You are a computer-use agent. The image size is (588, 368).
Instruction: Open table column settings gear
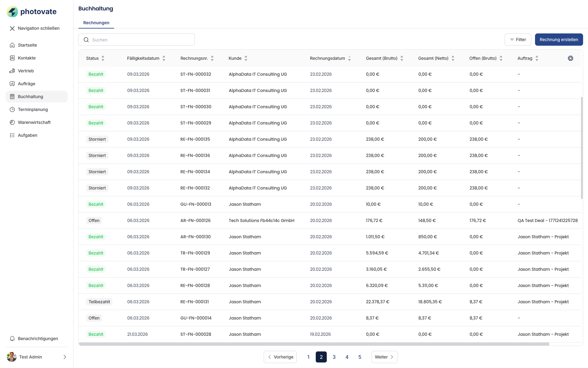tap(570, 58)
